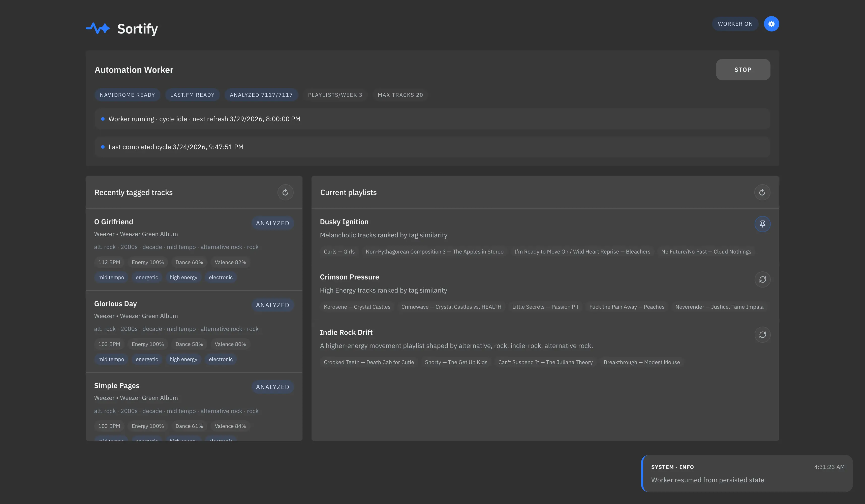
Task: Click Glorious Day's energetic tag
Action: [x=147, y=359]
